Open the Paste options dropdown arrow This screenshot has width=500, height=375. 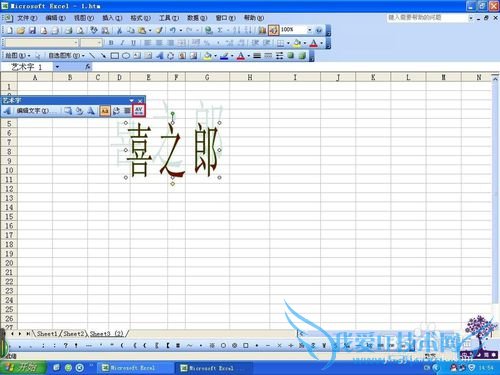click(150, 31)
